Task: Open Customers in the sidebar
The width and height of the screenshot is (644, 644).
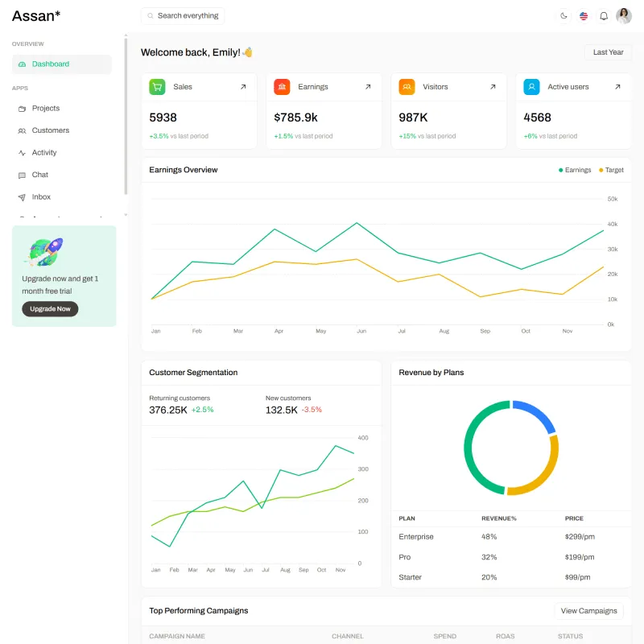Action: point(62,130)
